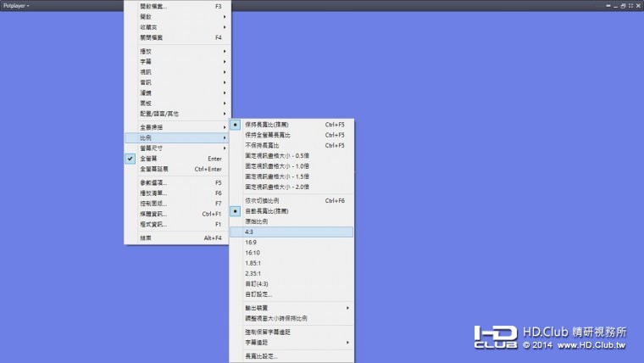
Task: Expand the 播放 playback submenu
Action: tap(177, 52)
